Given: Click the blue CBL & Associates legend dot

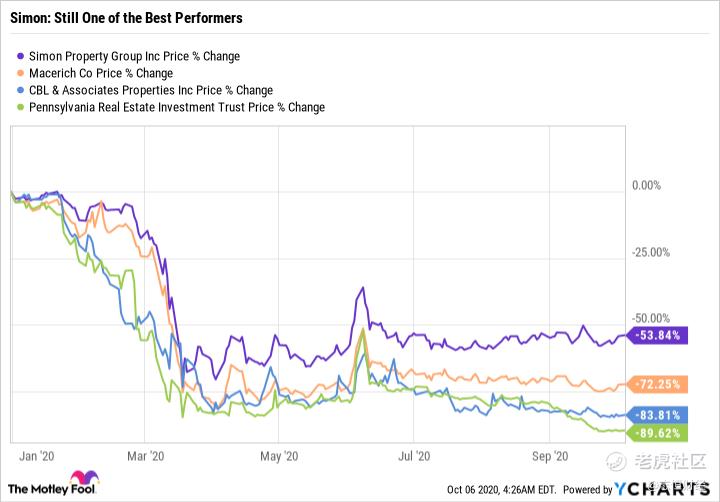Looking at the screenshot, I should (23, 90).
